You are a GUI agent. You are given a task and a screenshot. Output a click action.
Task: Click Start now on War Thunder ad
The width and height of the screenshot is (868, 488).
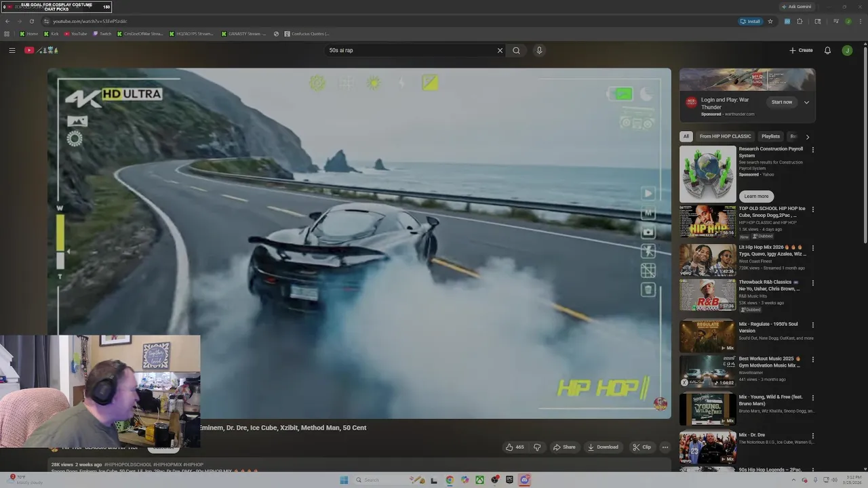tap(781, 102)
